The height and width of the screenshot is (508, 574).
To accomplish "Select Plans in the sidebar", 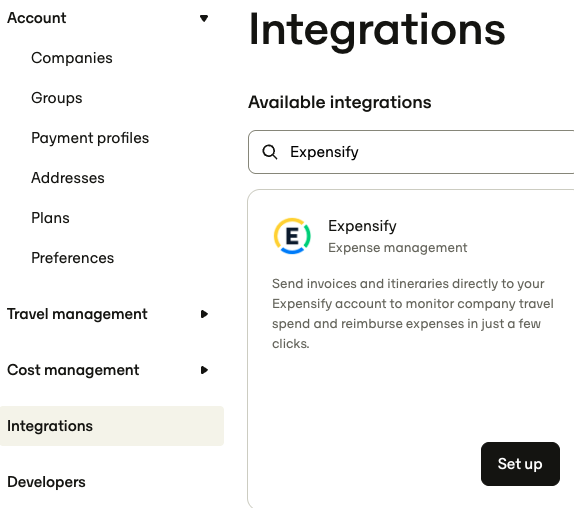I will point(50,218).
